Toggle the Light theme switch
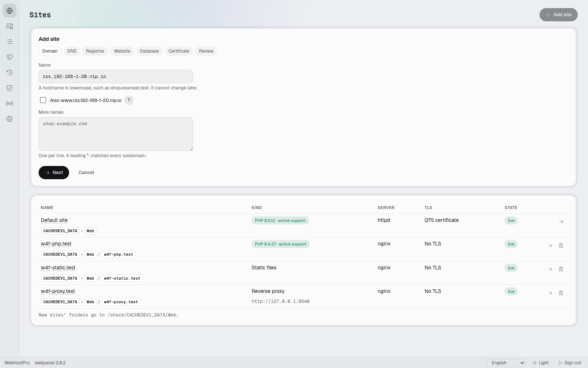This screenshot has width=588, height=368. pos(541,363)
